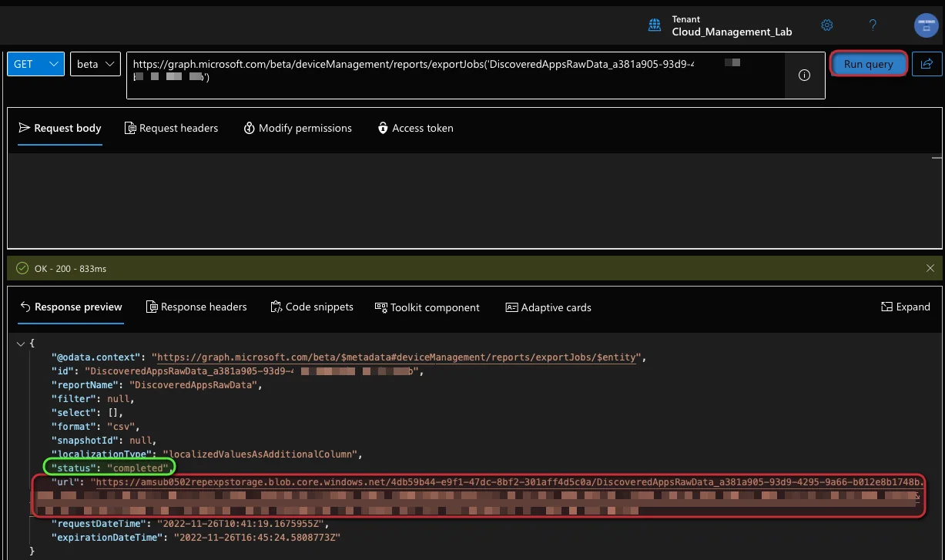Click the "snapshotId" key
This screenshot has height=560, width=945.
[x=86, y=440]
